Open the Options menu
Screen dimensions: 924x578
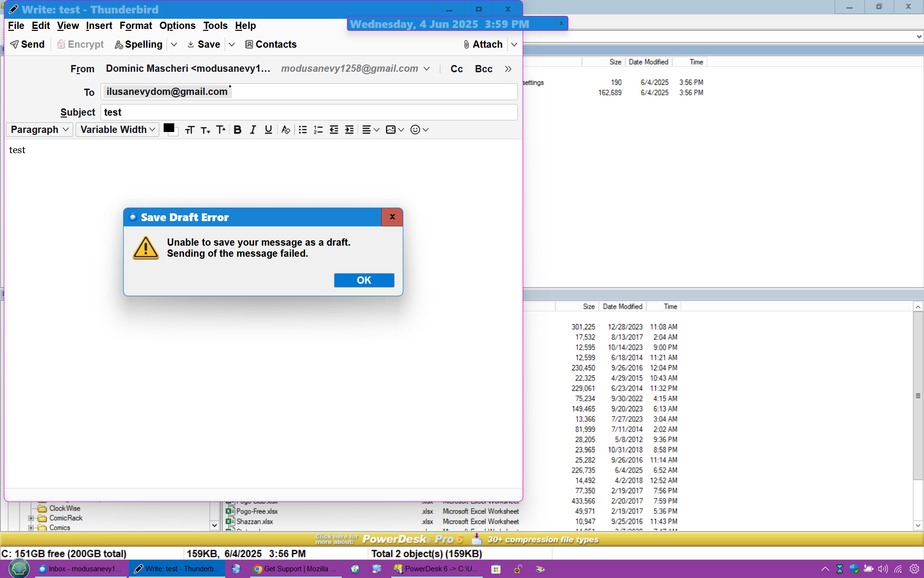point(177,26)
